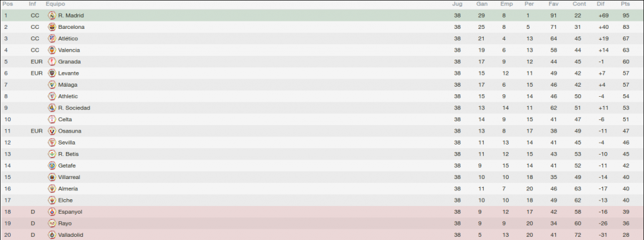Image resolution: width=644 pixels, height=240 pixels.
Task: Select the Rayo row in relegation zone
Action: coord(322,224)
